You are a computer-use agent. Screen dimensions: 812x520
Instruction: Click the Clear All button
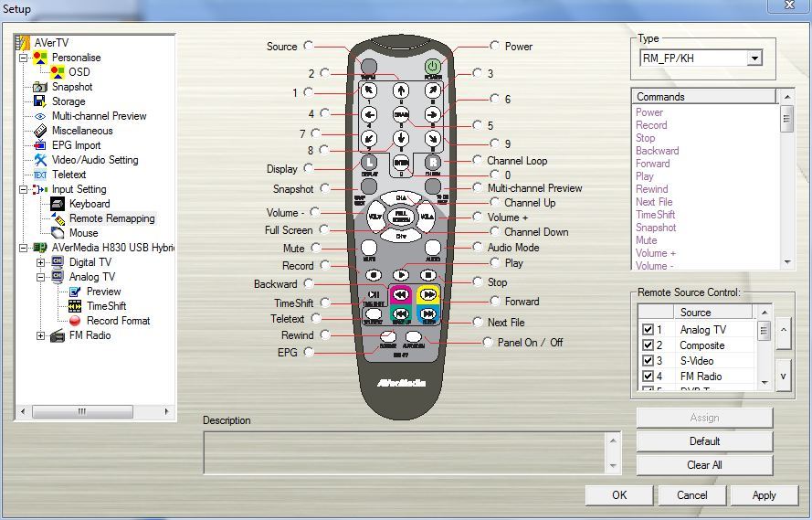tap(704, 465)
